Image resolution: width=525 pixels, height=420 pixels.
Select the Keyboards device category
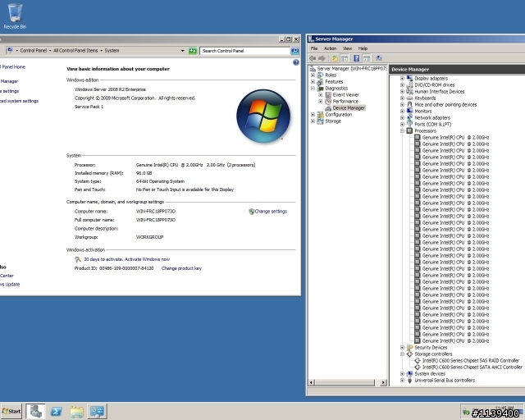(x=425, y=98)
